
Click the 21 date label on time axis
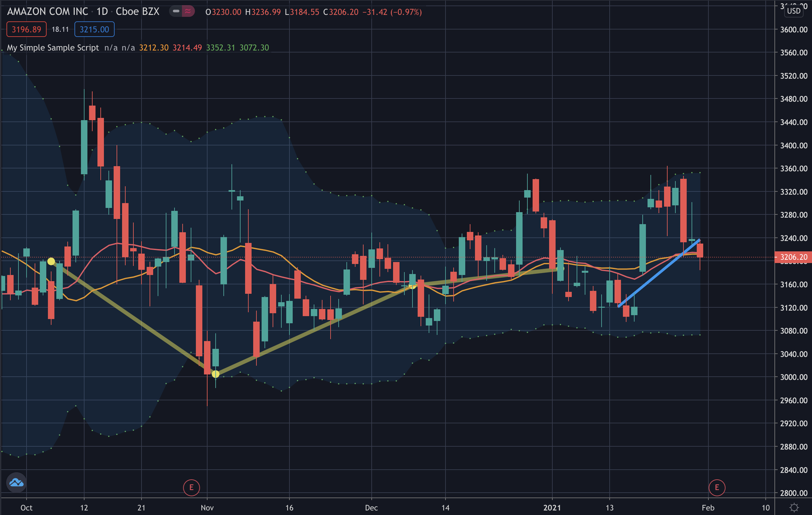point(141,508)
